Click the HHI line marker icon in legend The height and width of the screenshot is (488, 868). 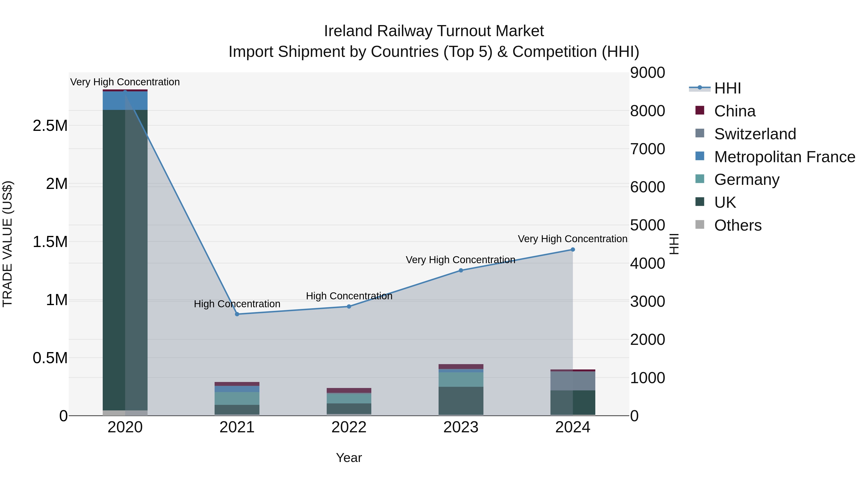(x=699, y=87)
